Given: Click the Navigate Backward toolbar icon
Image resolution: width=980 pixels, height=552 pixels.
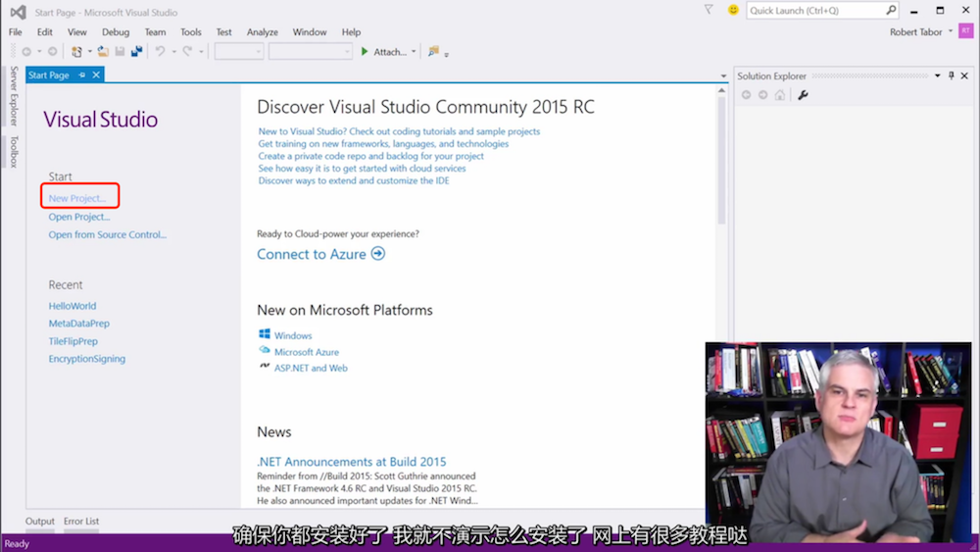Looking at the screenshot, I should (x=26, y=52).
